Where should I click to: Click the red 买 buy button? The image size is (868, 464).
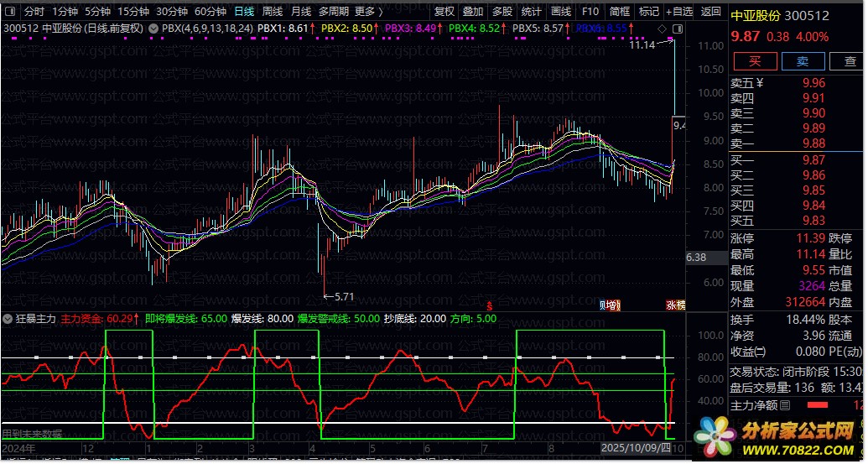(x=754, y=61)
